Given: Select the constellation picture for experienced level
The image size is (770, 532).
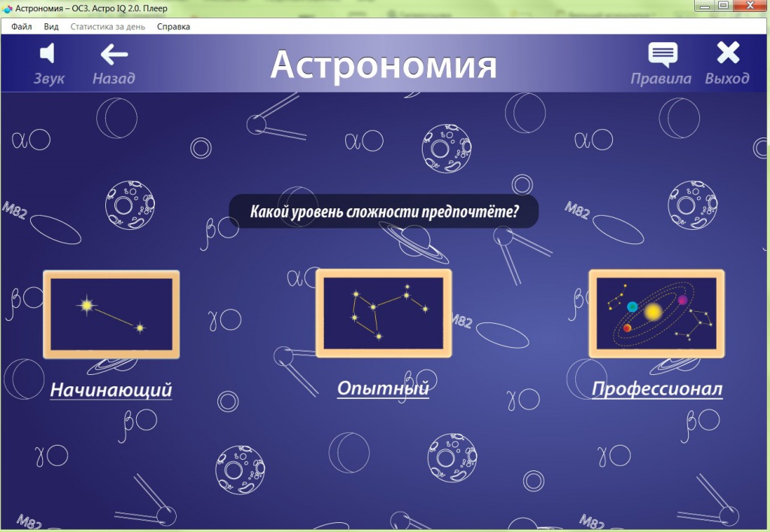Looking at the screenshot, I should (x=383, y=313).
